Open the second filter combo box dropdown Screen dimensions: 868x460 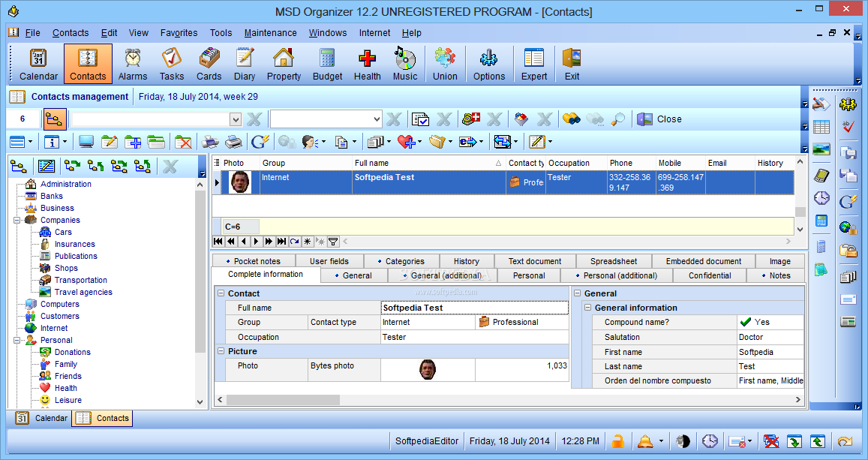377,119
